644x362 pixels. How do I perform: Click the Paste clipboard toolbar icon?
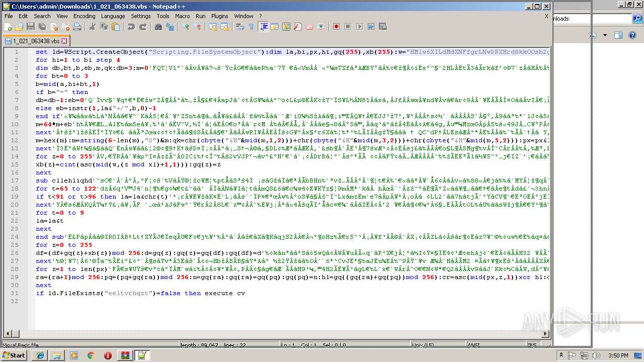click(115, 27)
